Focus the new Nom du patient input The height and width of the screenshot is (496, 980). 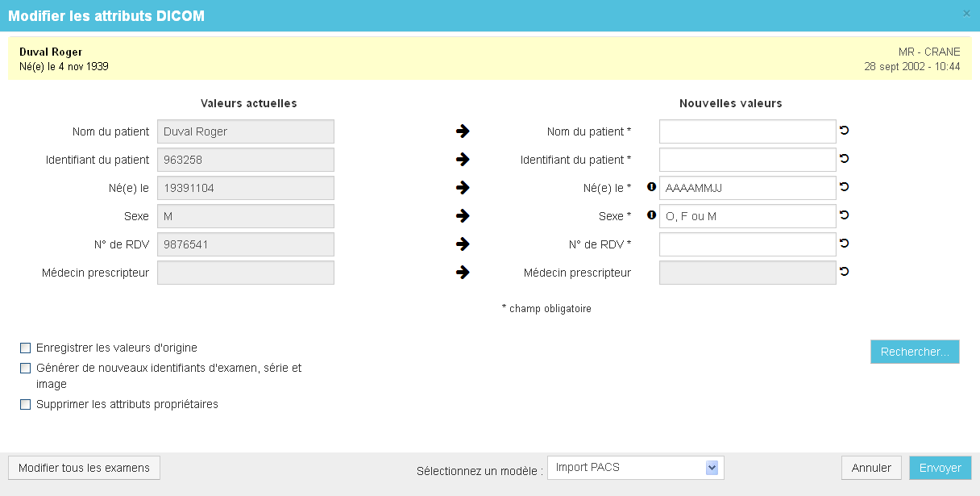[748, 131]
